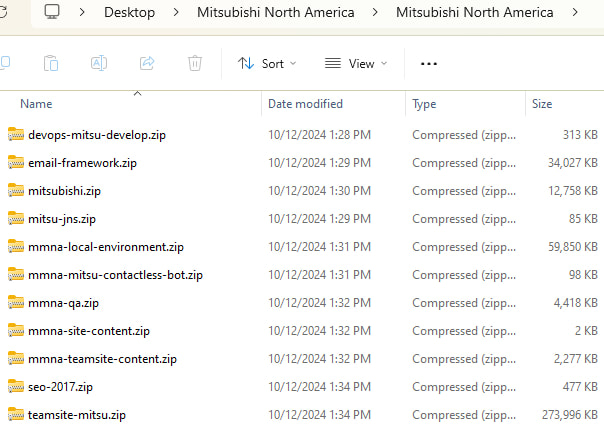Select file mmna-qa.zip
Screen dimensions: 604x427
(x=64, y=303)
